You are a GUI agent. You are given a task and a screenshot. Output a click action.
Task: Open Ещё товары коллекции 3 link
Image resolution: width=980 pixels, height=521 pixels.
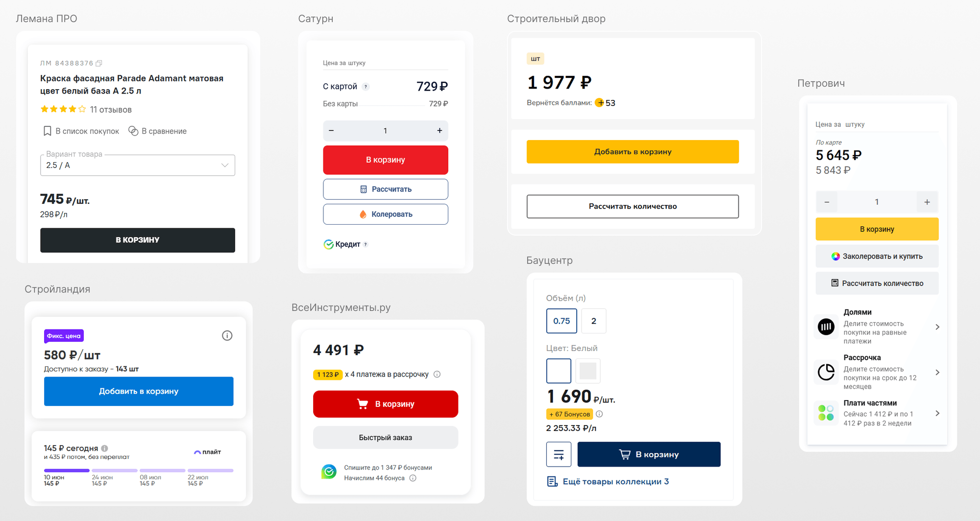[608, 481]
